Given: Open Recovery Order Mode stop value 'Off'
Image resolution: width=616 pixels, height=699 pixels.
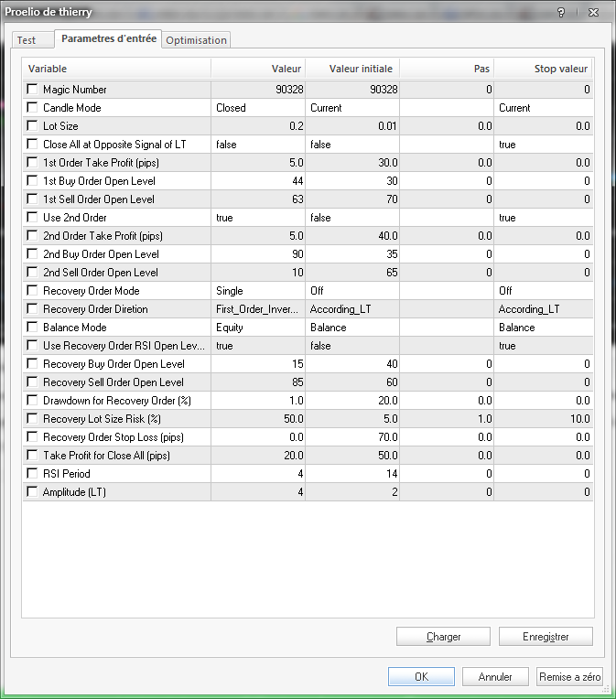Looking at the screenshot, I should 544,291.
